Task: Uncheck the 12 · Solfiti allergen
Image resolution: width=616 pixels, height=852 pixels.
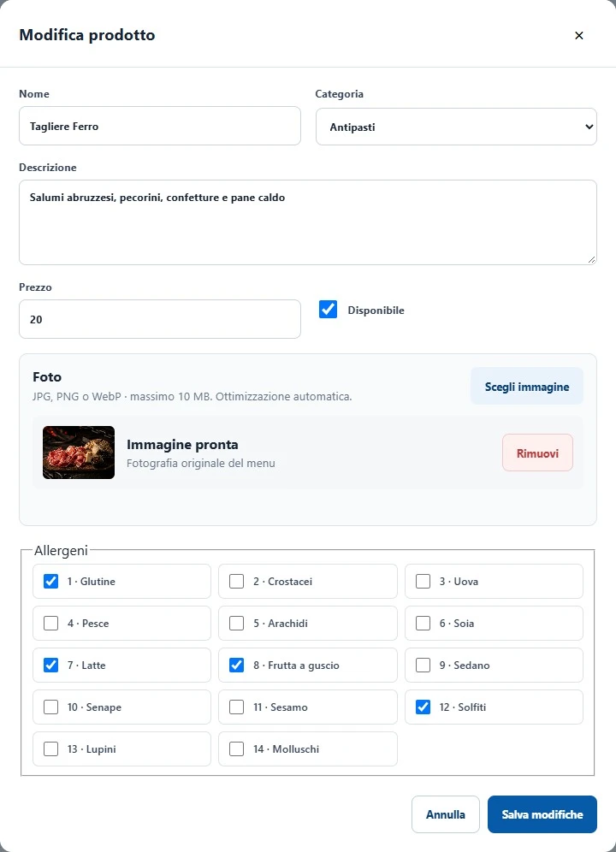Action: [x=423, y=707]
